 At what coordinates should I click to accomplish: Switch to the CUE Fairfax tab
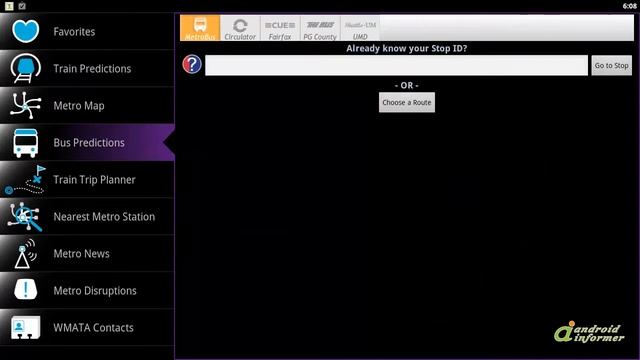pyautogui.click(x=280, y=28)
